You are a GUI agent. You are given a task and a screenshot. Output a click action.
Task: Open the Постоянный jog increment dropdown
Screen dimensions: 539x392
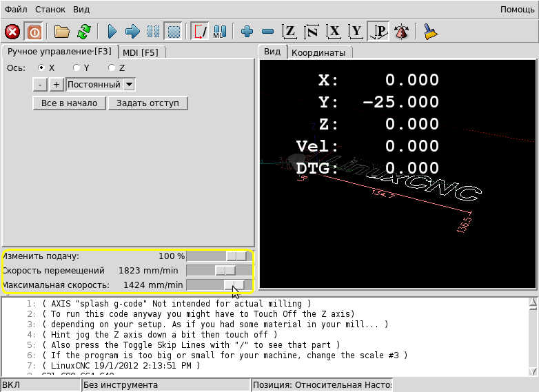point(101,85)
